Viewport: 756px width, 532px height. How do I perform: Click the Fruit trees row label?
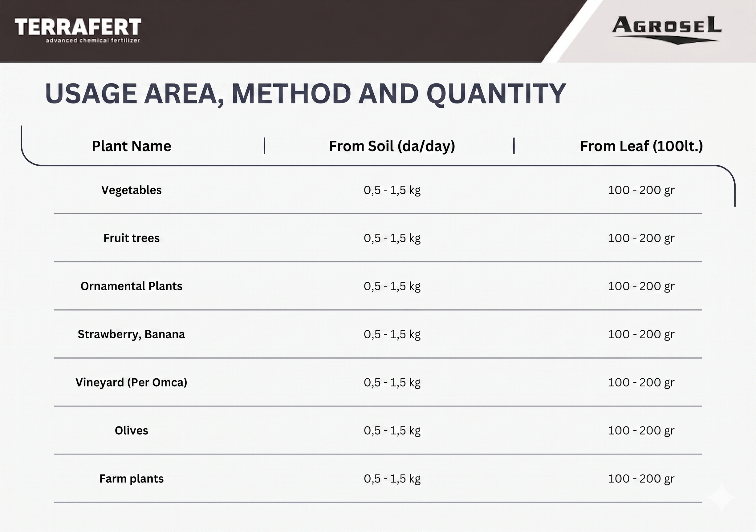pos(131,238)
